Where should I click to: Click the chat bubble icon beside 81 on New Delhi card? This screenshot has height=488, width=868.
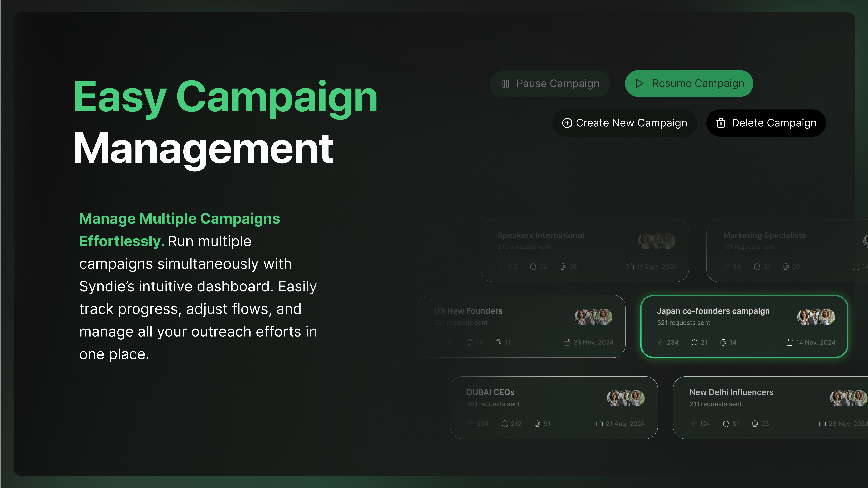726,424
